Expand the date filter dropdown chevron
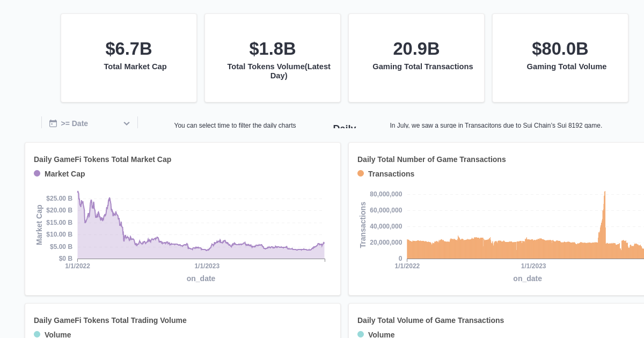 coord(127,123)
